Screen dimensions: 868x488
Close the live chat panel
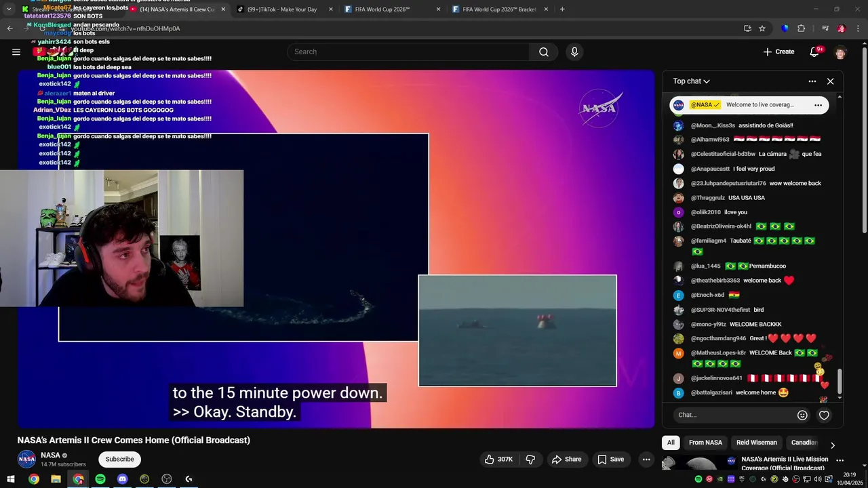[830, 81]
